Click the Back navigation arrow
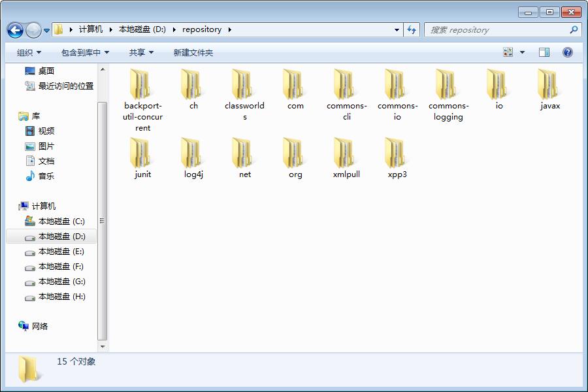This screenshot has height=392, width=588. coord(16,30)
